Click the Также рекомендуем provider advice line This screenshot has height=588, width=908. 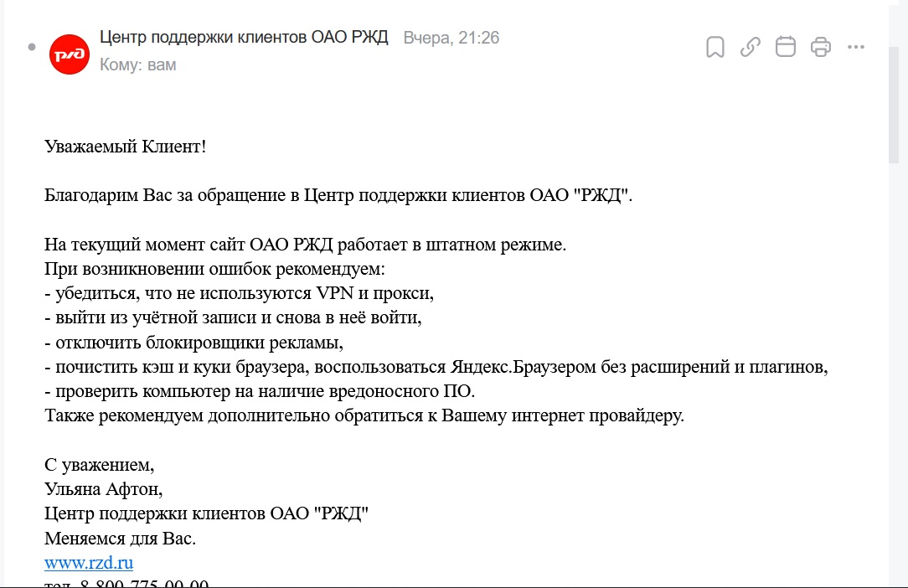point(364,415)
